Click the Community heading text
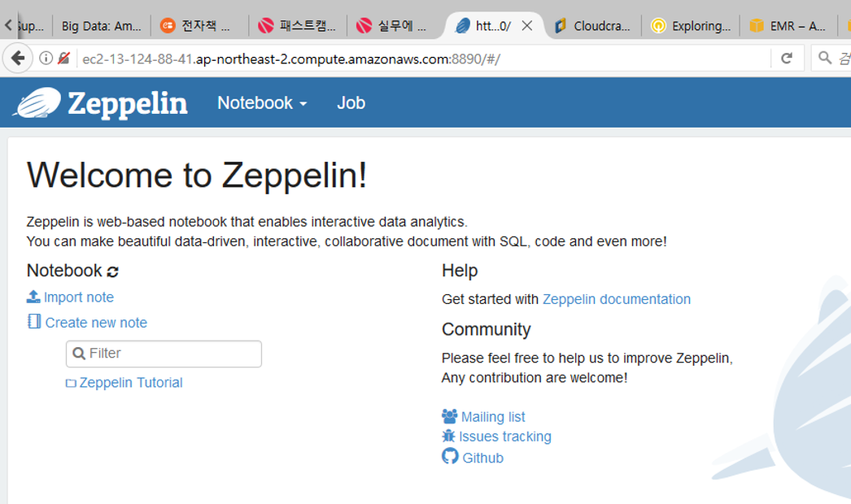Viewport: 851px width, 504px height. [x=487, y=329]
